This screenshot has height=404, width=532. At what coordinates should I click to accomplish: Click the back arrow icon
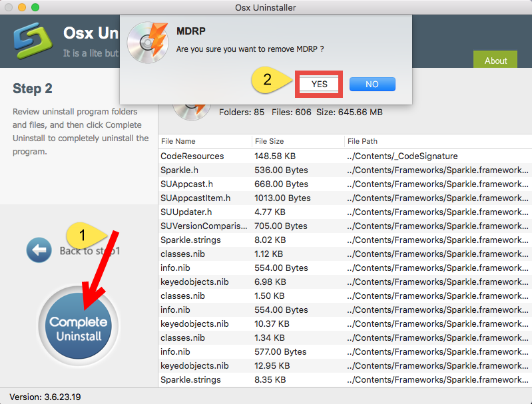click(39, 250)
